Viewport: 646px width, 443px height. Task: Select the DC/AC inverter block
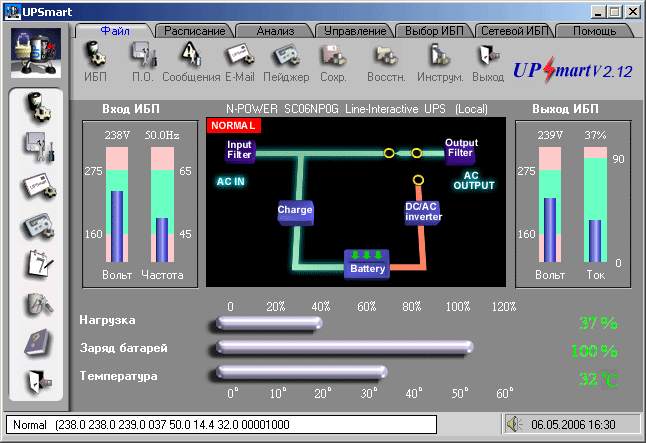click(423, 213)
